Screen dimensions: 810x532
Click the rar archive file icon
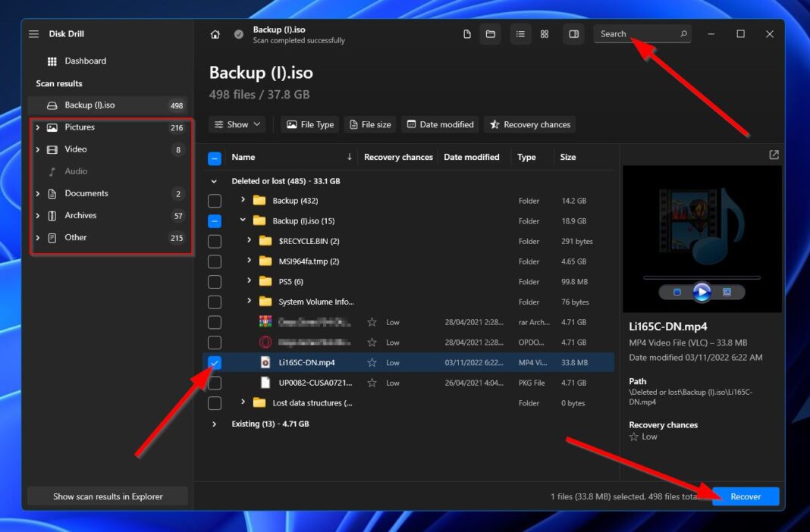[265, 322]
